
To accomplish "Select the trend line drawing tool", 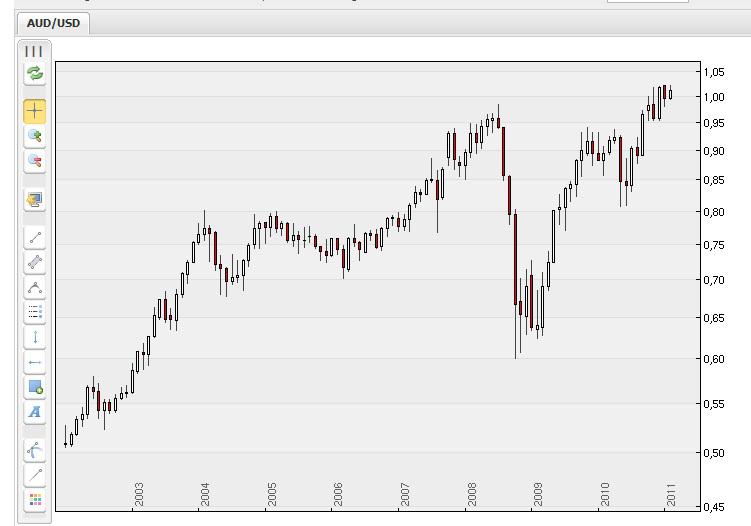I will [34, 238].
